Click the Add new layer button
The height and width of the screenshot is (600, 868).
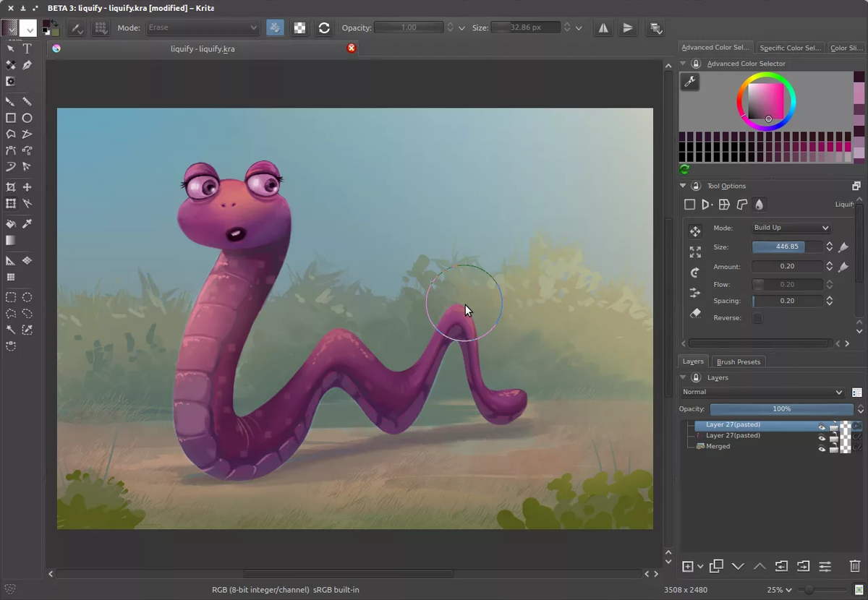[x=688, y=567]
